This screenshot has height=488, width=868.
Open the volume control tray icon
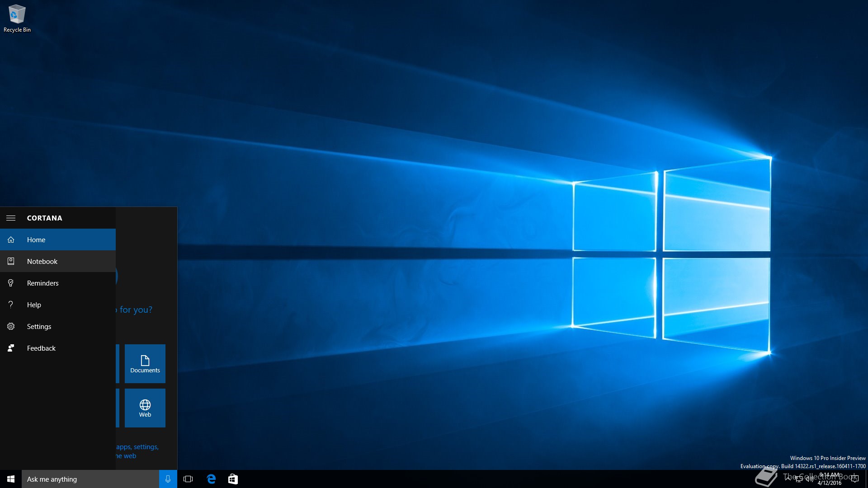coord(809,479)
